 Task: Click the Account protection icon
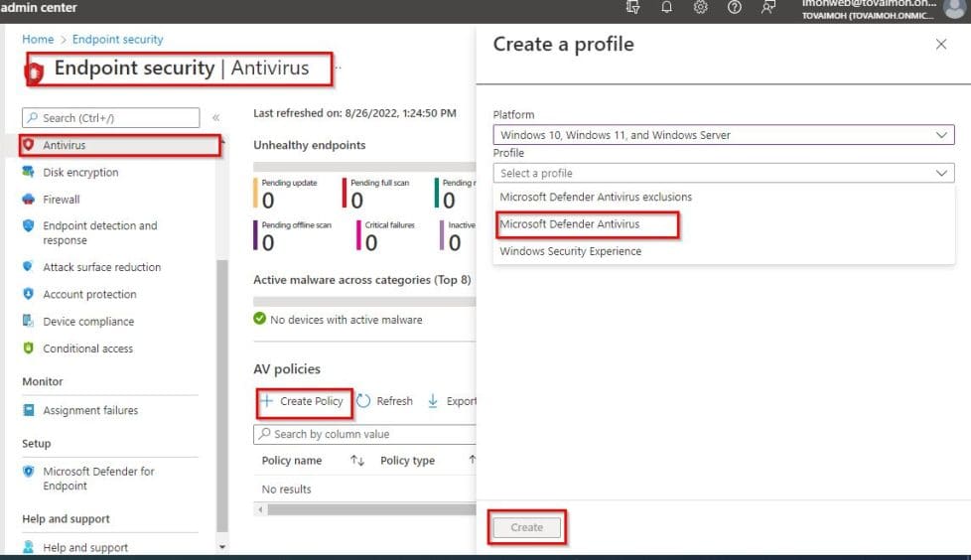[28, 294]
